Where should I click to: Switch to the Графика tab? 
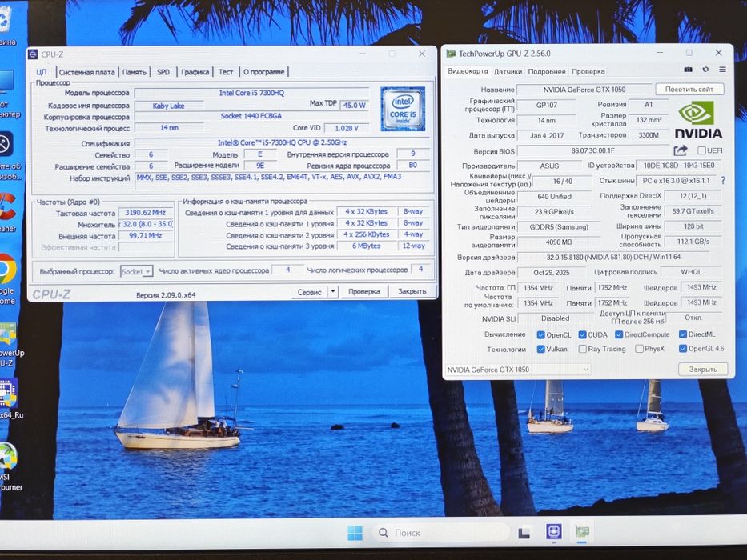[195, 72]
